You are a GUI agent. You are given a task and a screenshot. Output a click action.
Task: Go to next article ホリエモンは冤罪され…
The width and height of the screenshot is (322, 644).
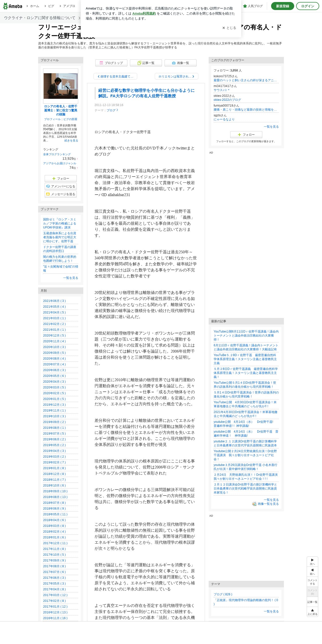(177, 76)
